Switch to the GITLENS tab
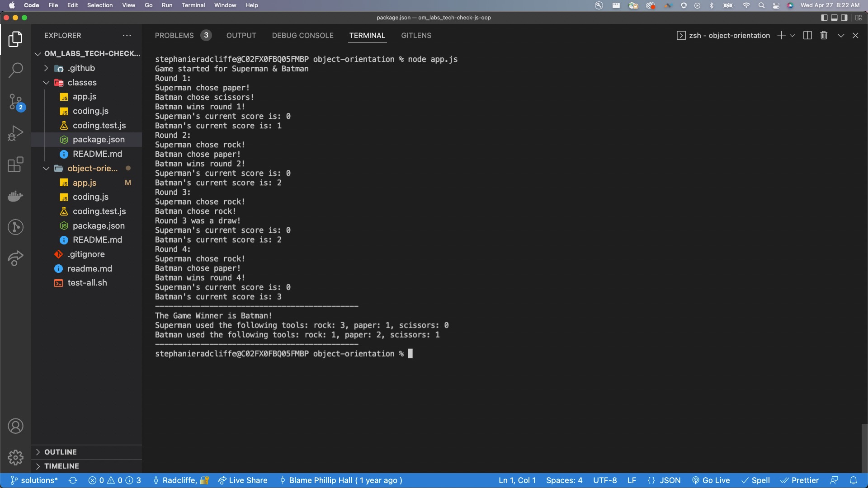 pyautogui.click(x=416, y=35)
